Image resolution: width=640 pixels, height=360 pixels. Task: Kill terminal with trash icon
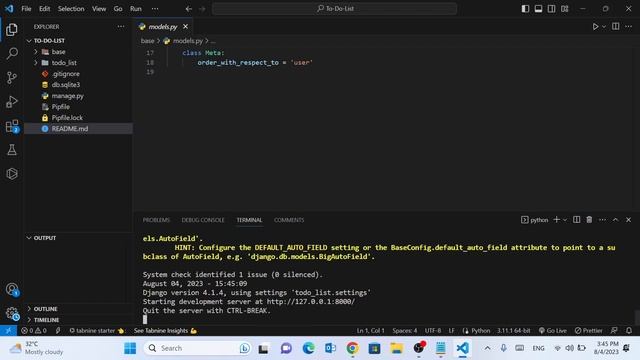589,220
